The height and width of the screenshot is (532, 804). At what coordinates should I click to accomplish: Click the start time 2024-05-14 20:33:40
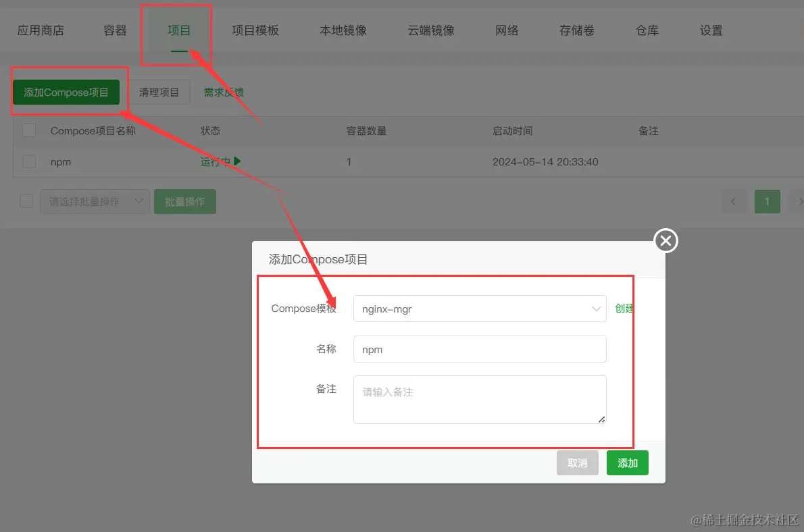tap(545, 162)
